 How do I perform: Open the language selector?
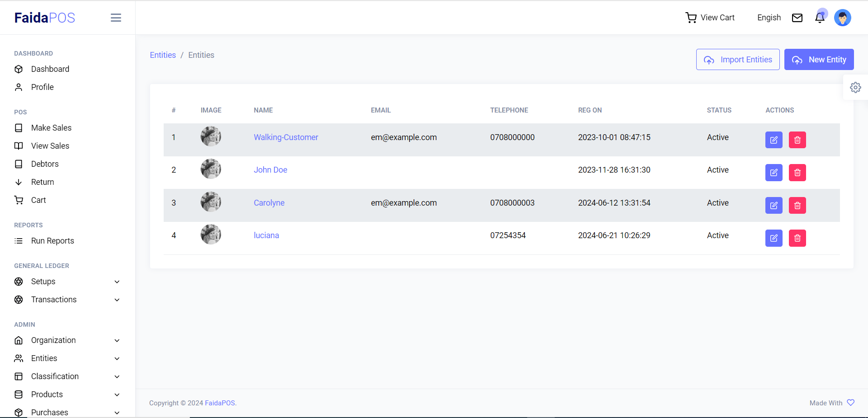[769, 18]
